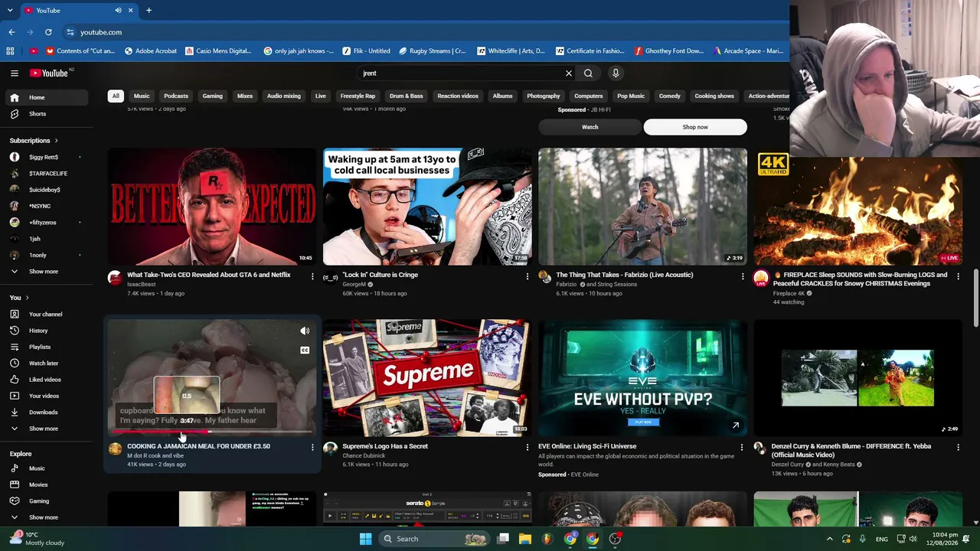This screenshot has width=980, height=551.
Task: Open the Windows taskbar Search box
Action: (435, 539)
